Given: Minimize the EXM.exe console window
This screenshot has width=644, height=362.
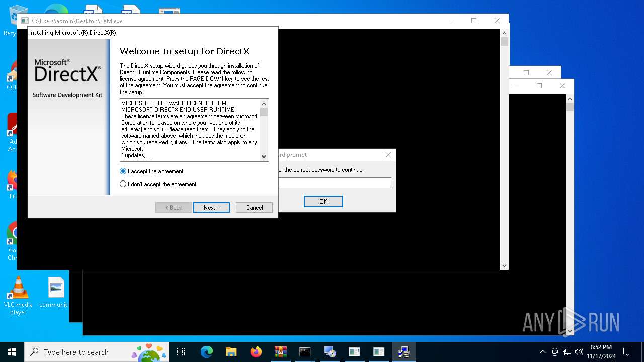Looking at the screenshot, I should [x=451, y=21].
